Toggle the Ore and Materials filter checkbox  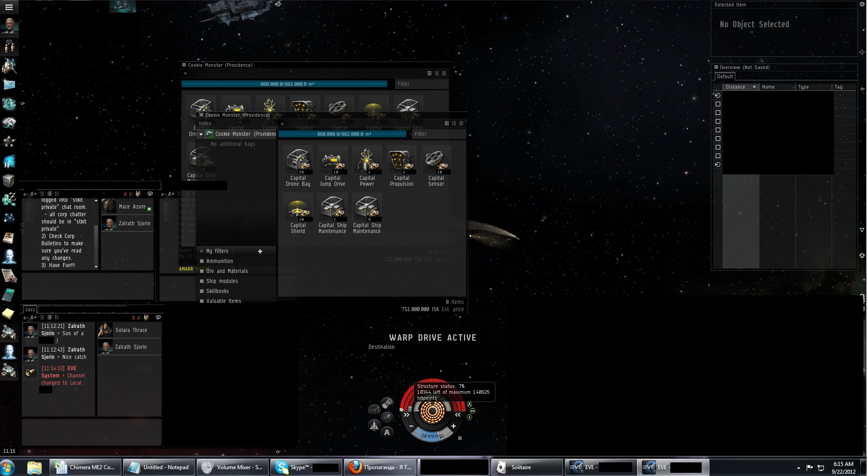202,271
